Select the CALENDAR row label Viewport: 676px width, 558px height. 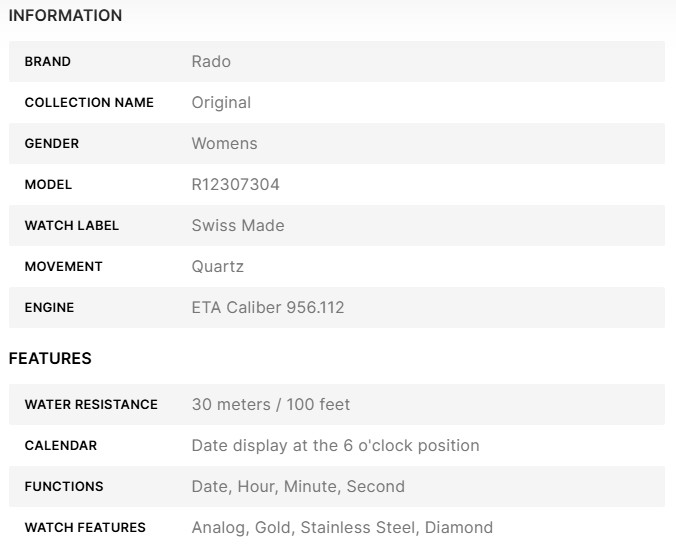pos(60,446)
